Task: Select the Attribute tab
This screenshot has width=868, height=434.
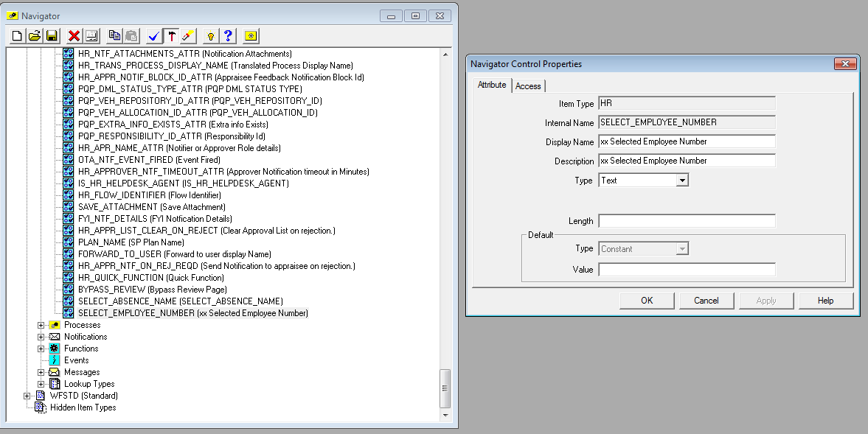Action: coord(492,85)
